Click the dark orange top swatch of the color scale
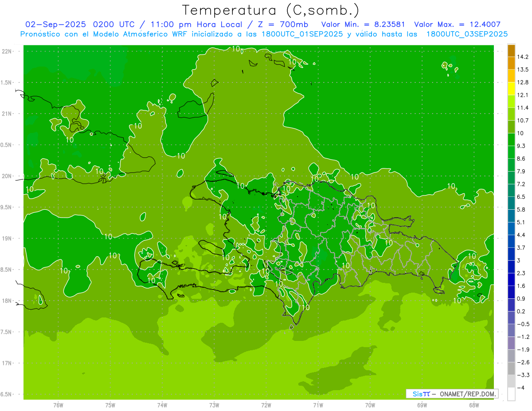Viewport: 532px width, 411px height. point(511,51)
